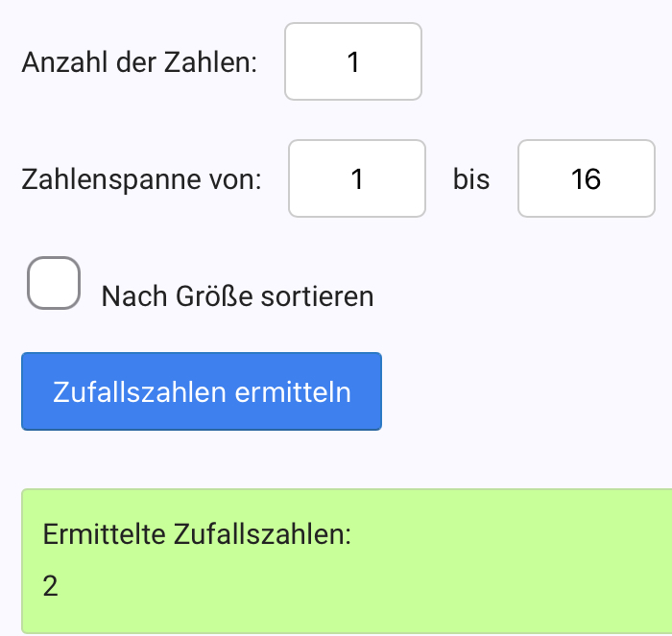Enable the Nach Größe sortieren checkbox
Screen dimensions: 672x636
[54, 283]
